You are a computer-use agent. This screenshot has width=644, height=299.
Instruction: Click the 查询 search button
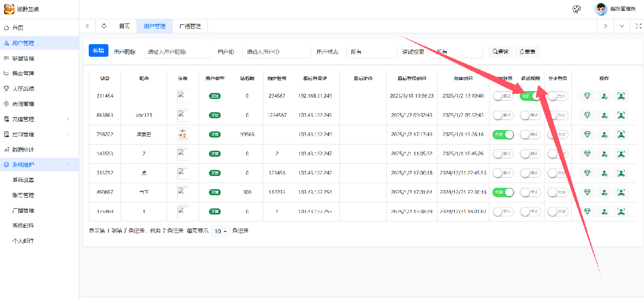(x=501, y=51)
